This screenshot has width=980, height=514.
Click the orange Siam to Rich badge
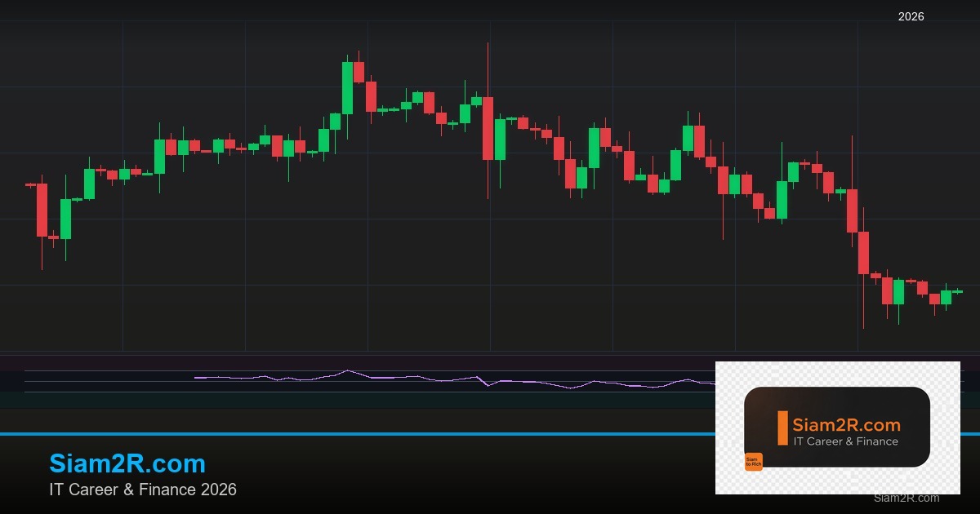[753, 462]
